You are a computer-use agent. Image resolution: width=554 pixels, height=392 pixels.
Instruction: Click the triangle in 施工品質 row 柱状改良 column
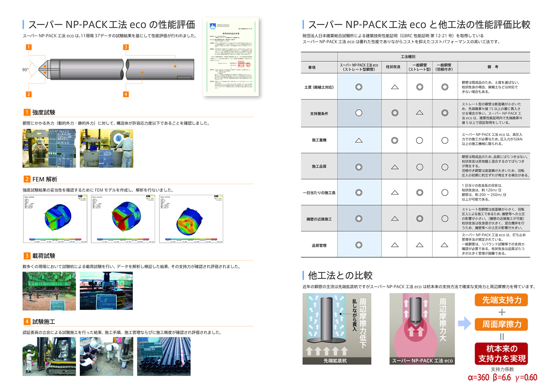395,167
